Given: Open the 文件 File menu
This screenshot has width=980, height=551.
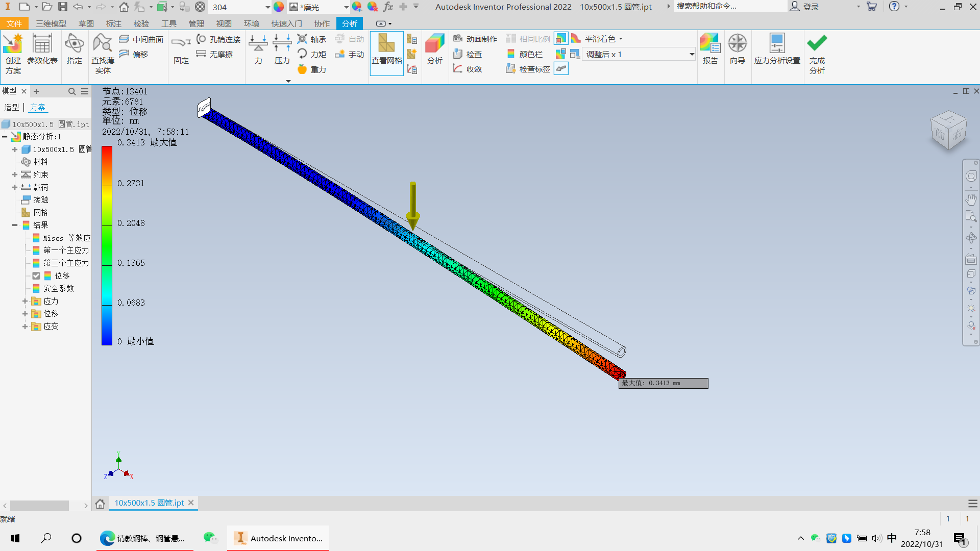Looking at the screenshot, I should click(14, 23).
